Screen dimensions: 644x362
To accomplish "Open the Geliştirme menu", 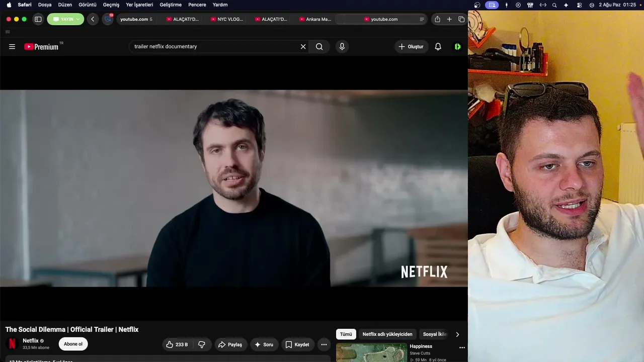I will click(x=171, y=5).
